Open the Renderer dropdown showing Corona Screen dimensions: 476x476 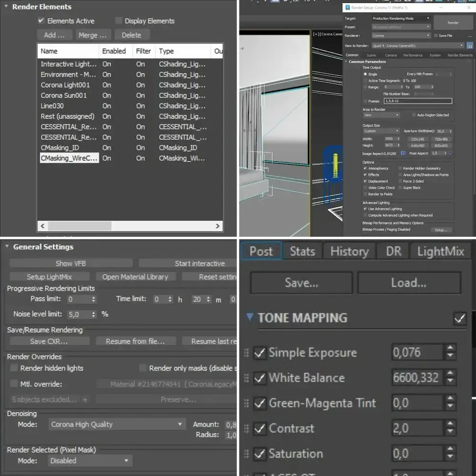(401, 36)
